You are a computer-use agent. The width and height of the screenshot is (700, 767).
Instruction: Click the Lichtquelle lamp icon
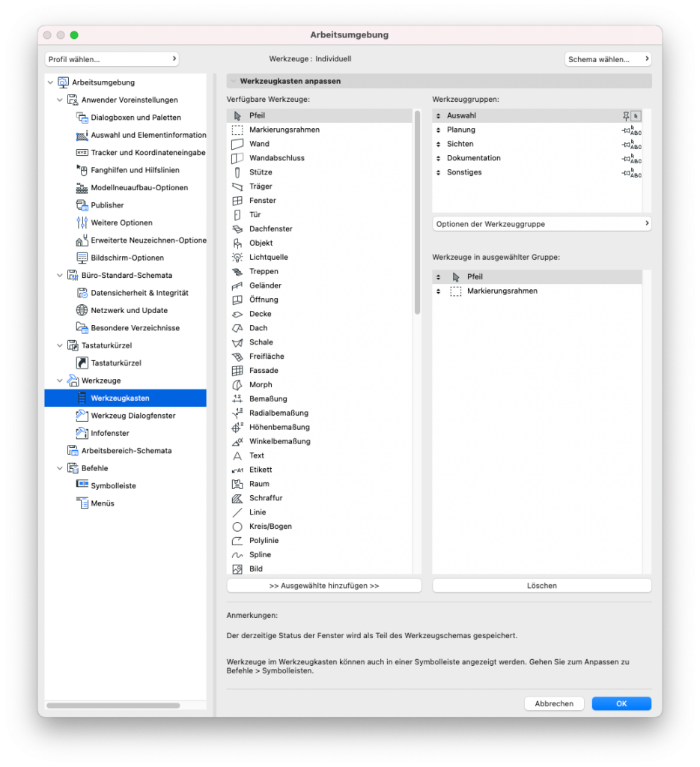237,257
